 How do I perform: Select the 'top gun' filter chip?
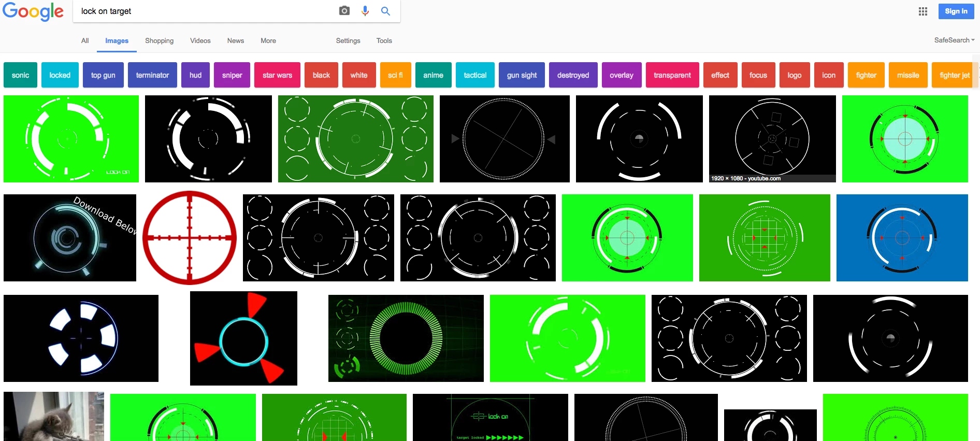(x=103, y=75)
